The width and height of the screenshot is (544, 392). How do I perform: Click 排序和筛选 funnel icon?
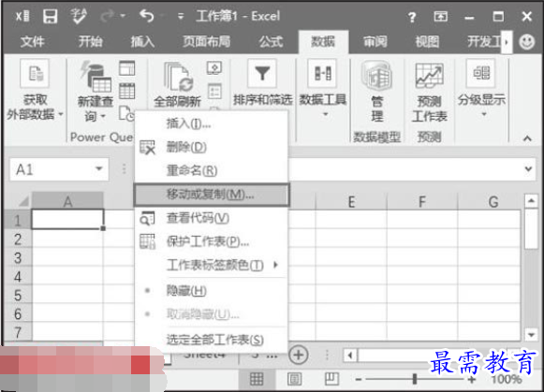tap(262, 74)
